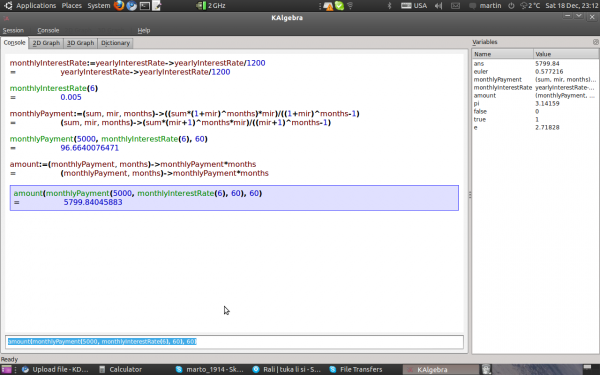Switch to the Calculator taskbar window

pos(121,369)
